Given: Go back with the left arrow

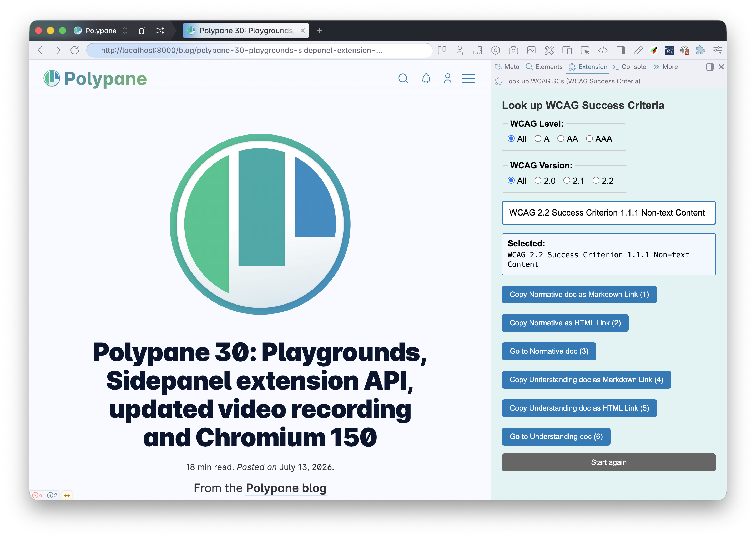Looking at the screenshot, I should pyautogui.click(x=40, y=50).
